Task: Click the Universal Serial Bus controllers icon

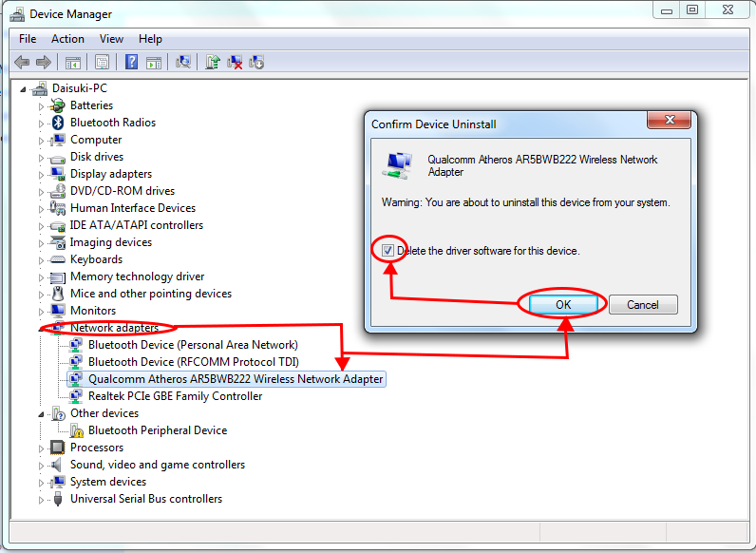Action: click(x=58, y=499)
